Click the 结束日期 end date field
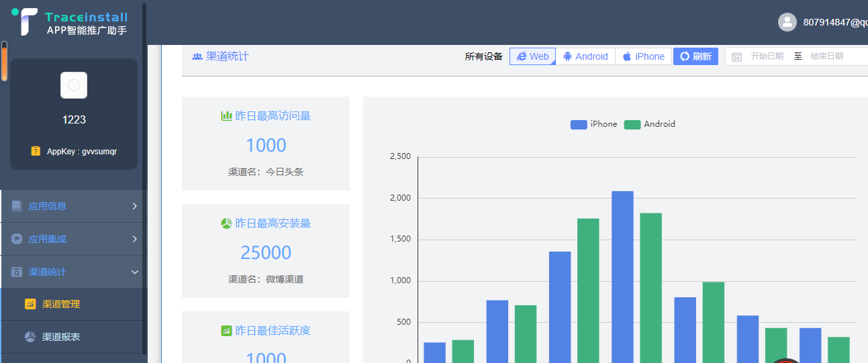Screen dimensions: 868x363 [x=826, y=56]
